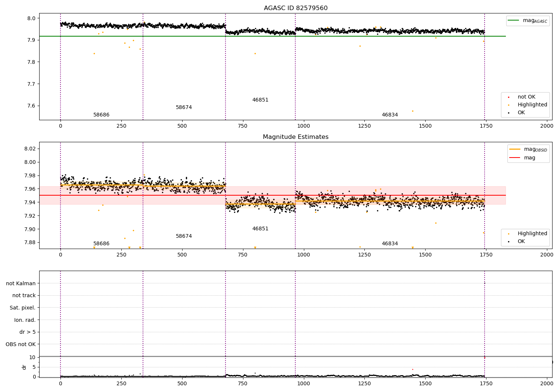Click the green line swatch of mag AGASC legend
Viewport: 560px width, 392px height.
[514, 21]
